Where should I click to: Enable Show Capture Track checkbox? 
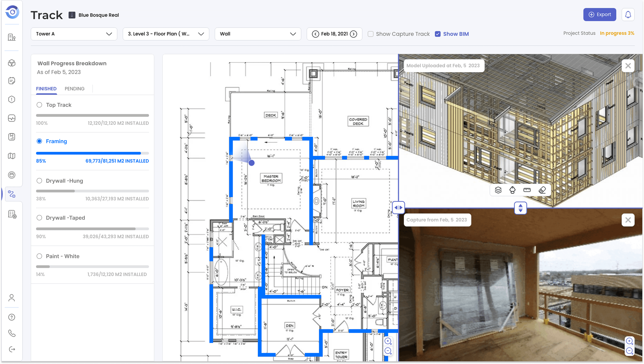pos(371,34)
